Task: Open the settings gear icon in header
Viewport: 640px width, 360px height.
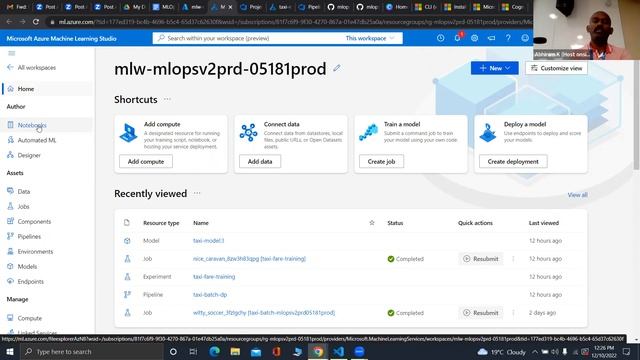Action: pyautogui.click(x=474, y=38)
